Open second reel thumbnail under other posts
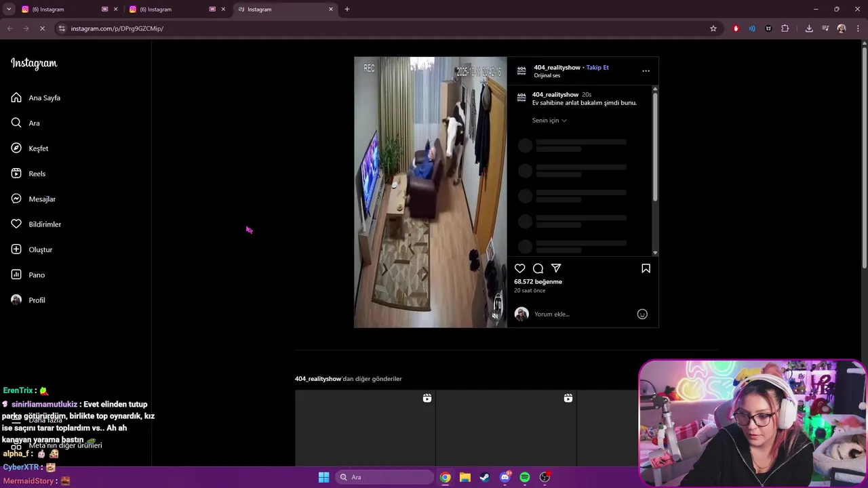This screenshot has width=868, height=488. pos(506,428)
